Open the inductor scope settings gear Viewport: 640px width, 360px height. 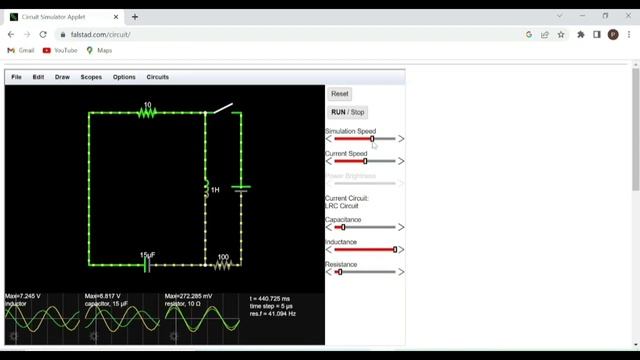click(14, 336)
